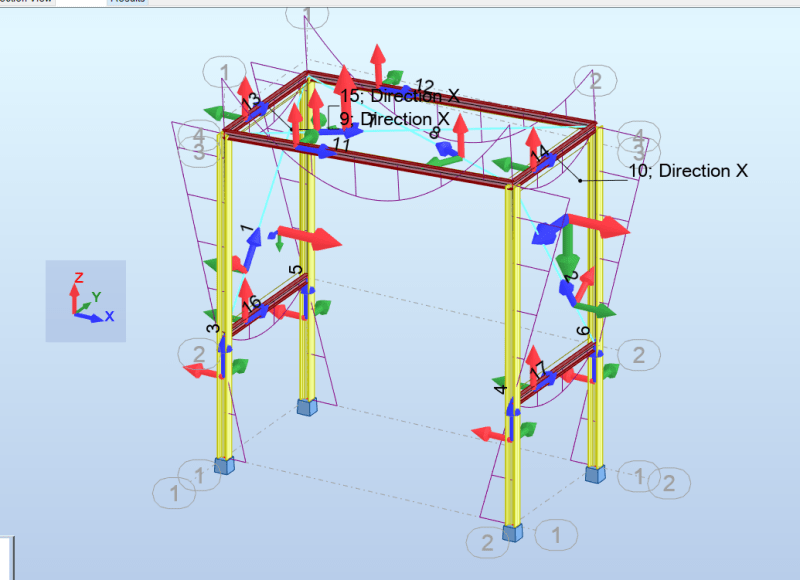This screenshot has height=580, width=800.
Task: Click the blue X axis letter in triad
Action: (x=109, y=316)
